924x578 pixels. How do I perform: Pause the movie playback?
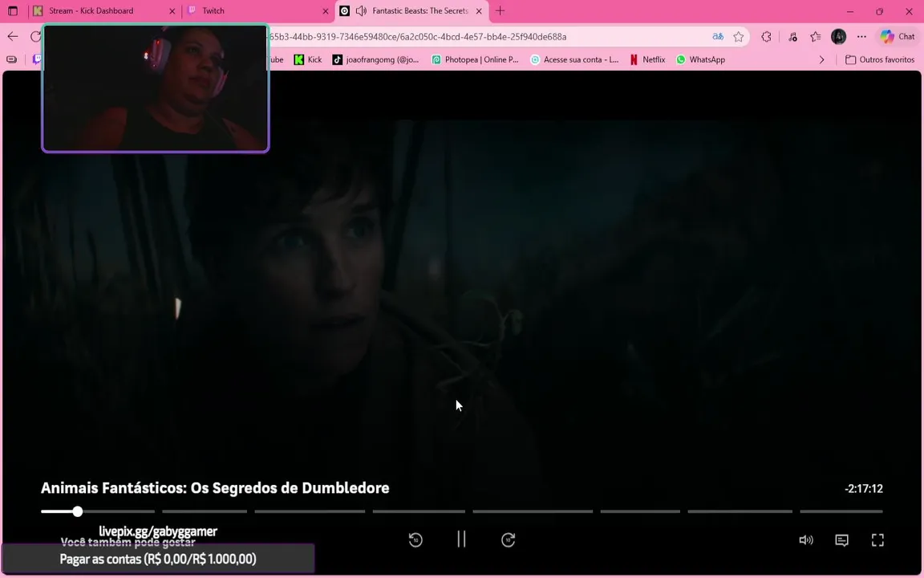click(461, 539)
